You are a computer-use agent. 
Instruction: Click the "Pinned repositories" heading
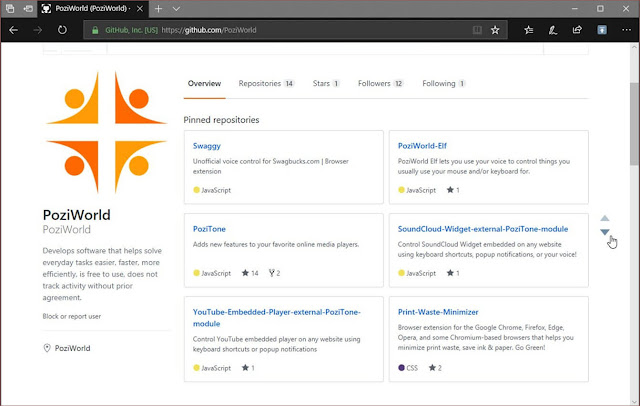(x=221, y=120)
